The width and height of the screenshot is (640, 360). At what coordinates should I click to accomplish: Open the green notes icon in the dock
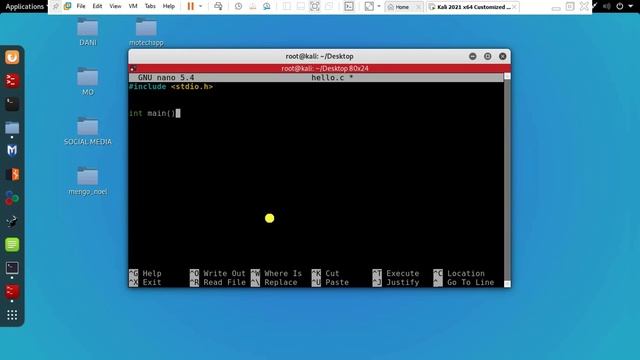(12, 245)
